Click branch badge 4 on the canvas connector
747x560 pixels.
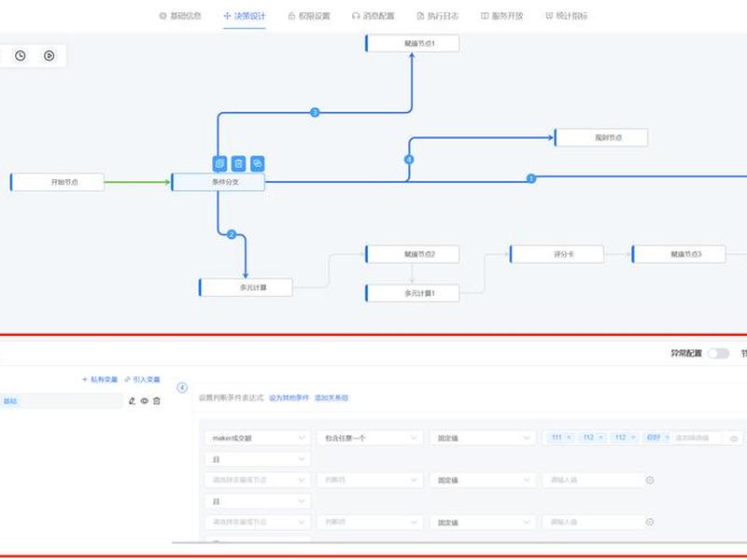(x=409, y=160)
